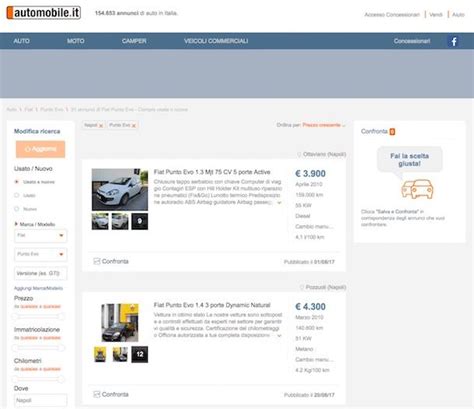Select the Usato radio button

(16, 195)
